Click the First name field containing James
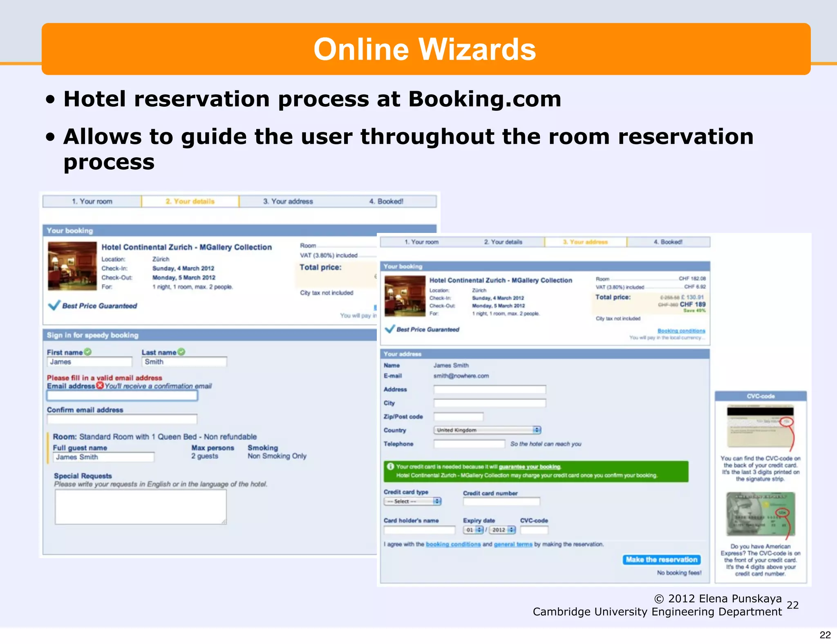The width and height of the screenshot is (837, 644). coord(90,362)
